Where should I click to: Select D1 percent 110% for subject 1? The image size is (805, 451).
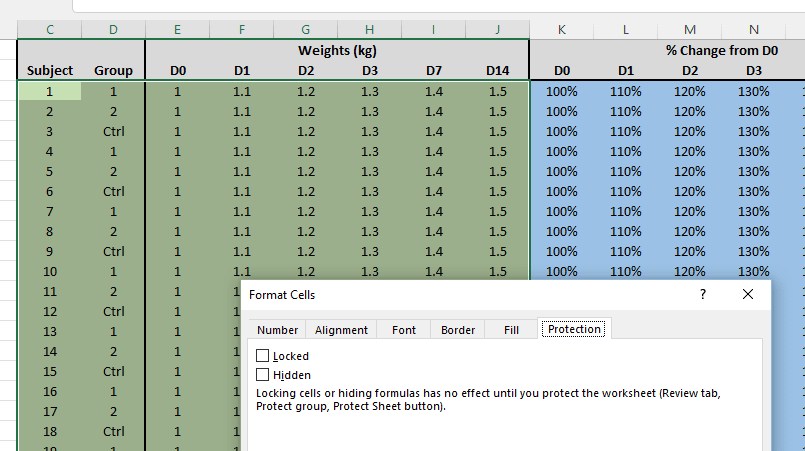point(626,91)
